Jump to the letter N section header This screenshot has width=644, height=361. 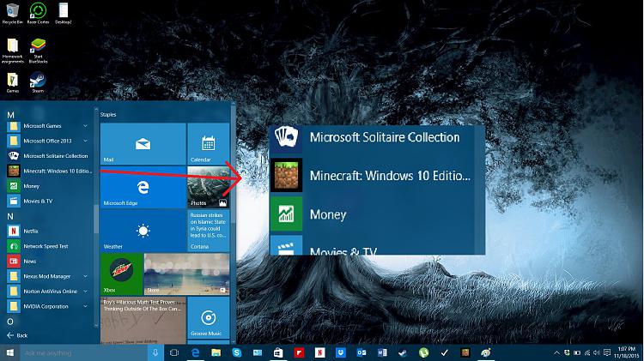point(10,216)
